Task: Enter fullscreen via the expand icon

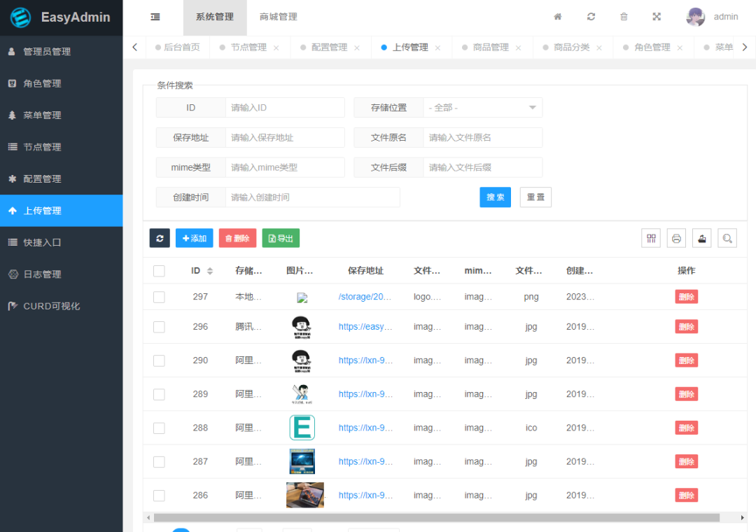Action: click(657, 15)
